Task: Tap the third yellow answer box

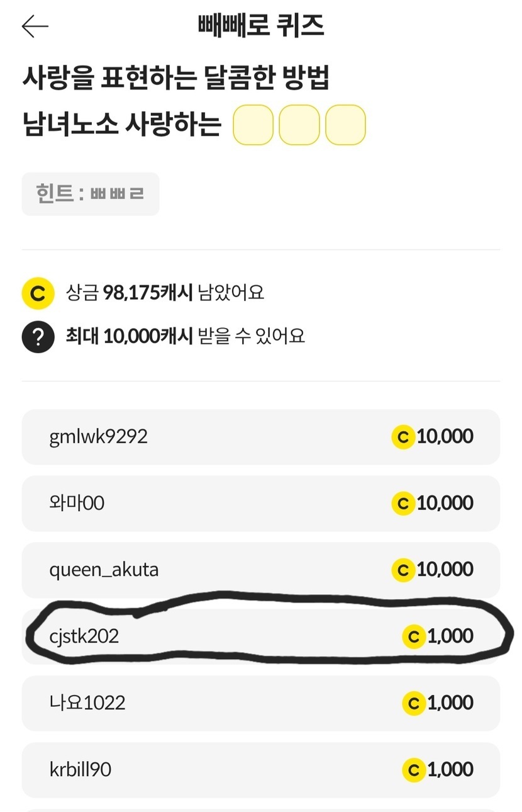Action: coord(345,125)
